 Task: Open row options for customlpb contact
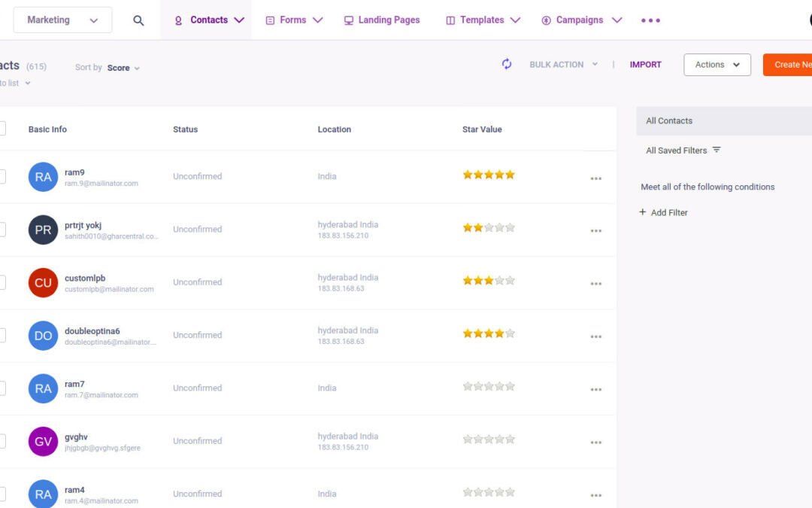(x=596, y=284)
